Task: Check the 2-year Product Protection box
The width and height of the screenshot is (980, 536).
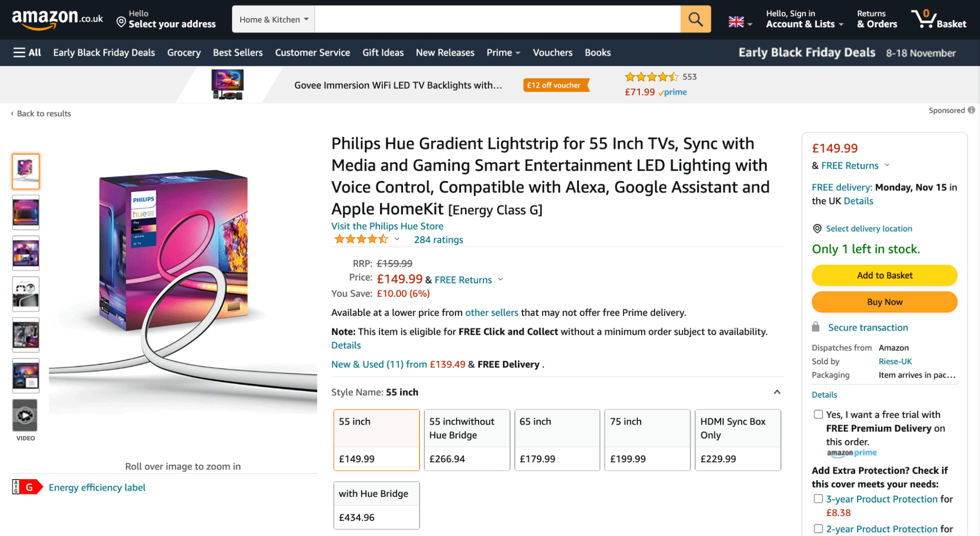Action: (x=818, y=529)
